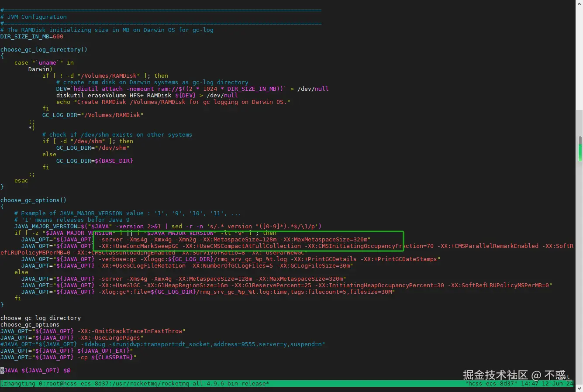Image resolution: width=583 pixels, height=392 pixels.
Task: Click the 'esac' keyword
Action: [21, 180]
